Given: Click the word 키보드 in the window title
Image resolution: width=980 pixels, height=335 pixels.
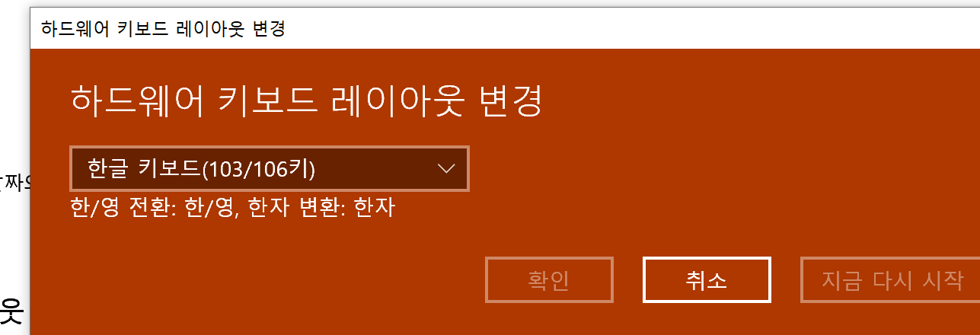Looking at the screenshot, I should (x=138, y=30).
